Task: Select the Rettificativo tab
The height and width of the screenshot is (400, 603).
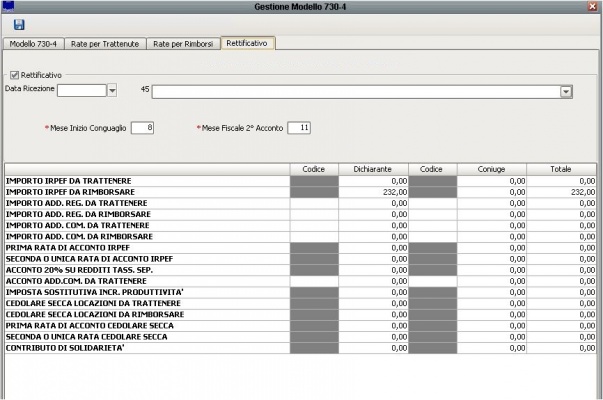Action: (247, 43)
